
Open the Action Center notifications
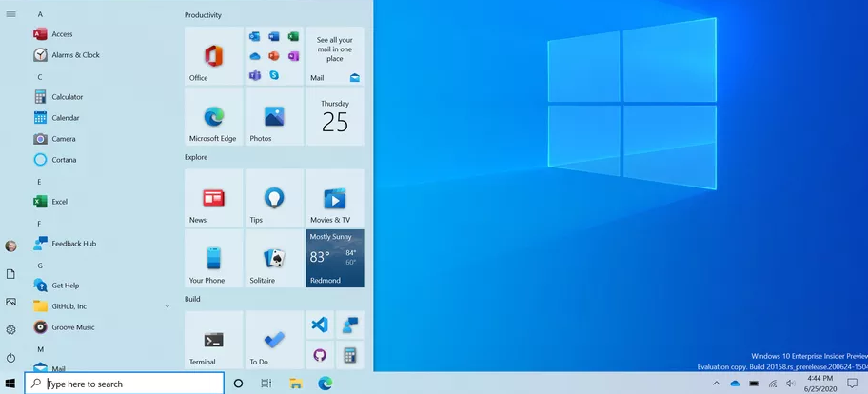click(853, 383)
